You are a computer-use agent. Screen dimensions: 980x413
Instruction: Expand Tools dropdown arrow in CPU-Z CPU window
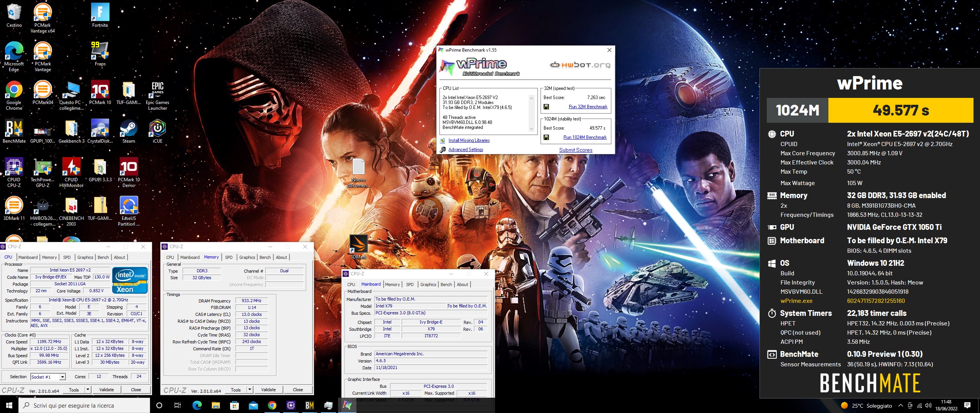coord(88,390)
